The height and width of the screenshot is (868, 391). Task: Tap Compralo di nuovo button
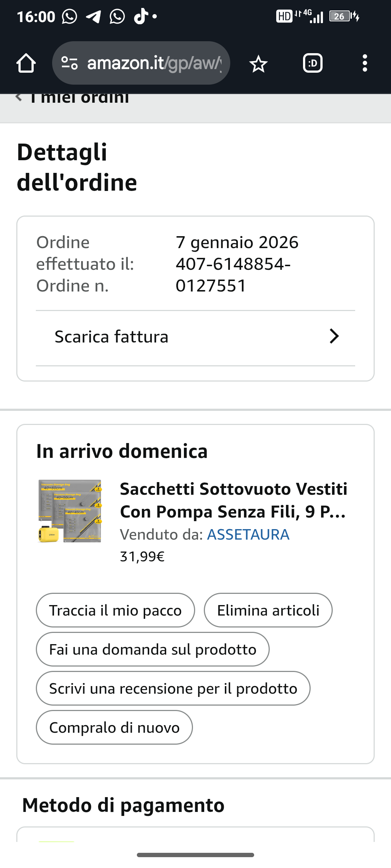tap(114, 727)
